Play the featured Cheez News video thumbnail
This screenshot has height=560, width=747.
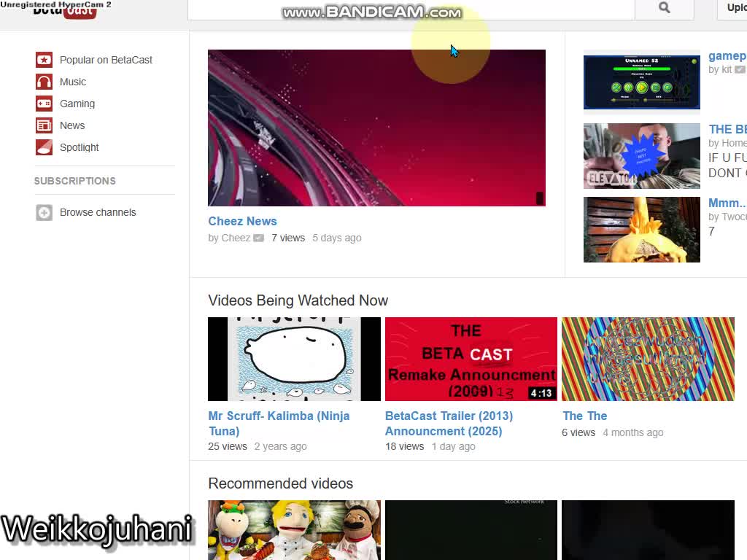pos(377,128)
